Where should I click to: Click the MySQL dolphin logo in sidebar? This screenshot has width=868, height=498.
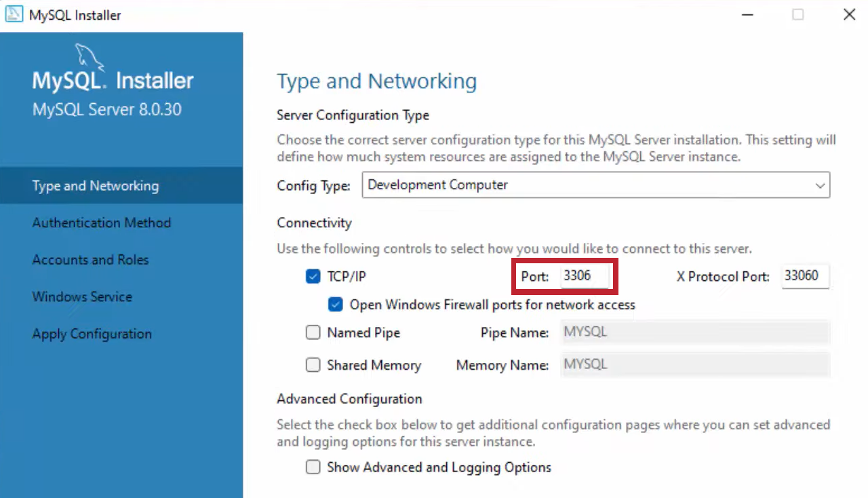(x=88, y=57)
